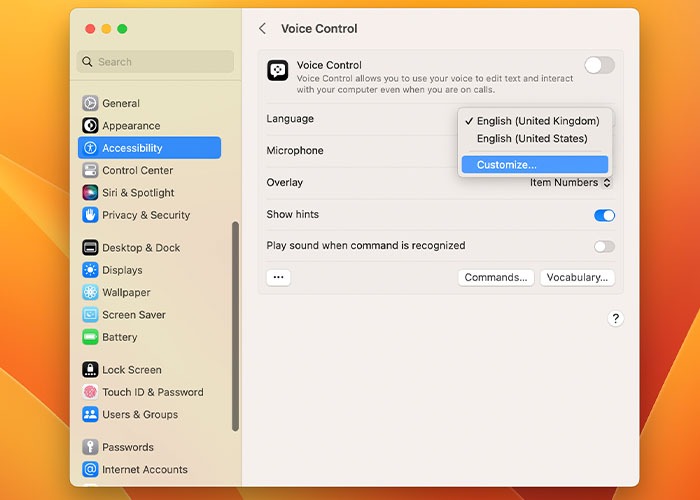
Task: Click the Overlay row label
Action: click(x=285, y=183)
